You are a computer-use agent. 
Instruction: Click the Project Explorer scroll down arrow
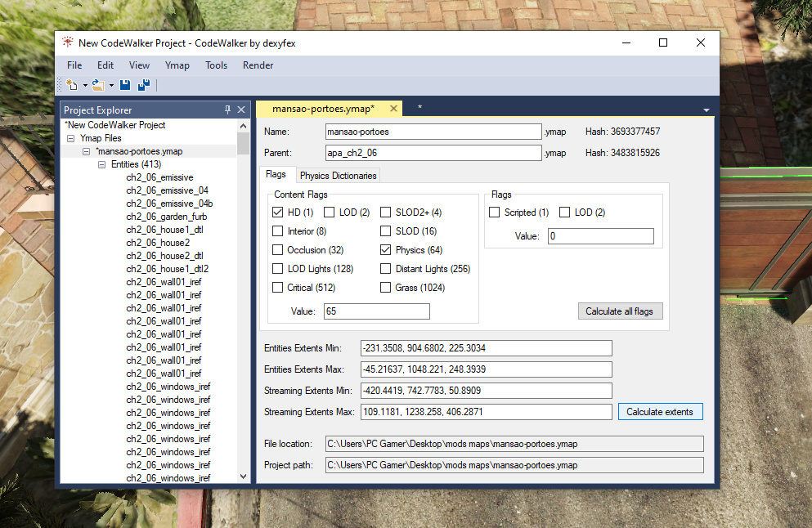pos(243,477)
